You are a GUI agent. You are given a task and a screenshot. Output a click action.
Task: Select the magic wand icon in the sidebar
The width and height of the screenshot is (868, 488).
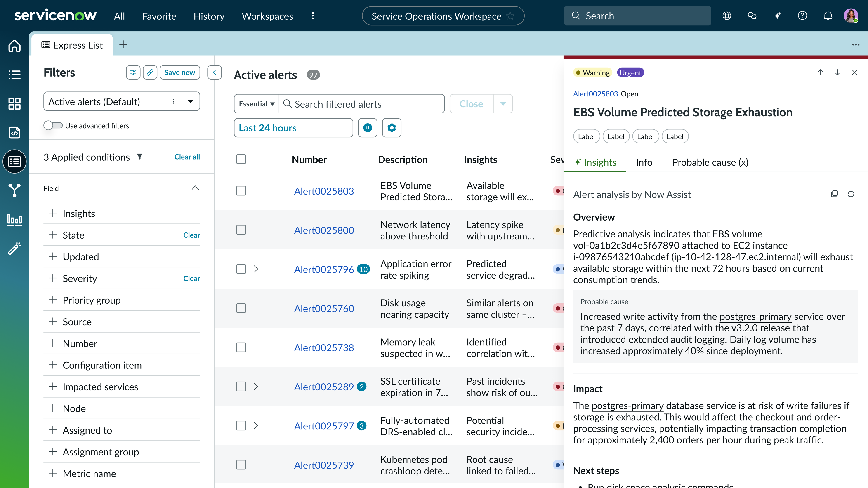14,249
